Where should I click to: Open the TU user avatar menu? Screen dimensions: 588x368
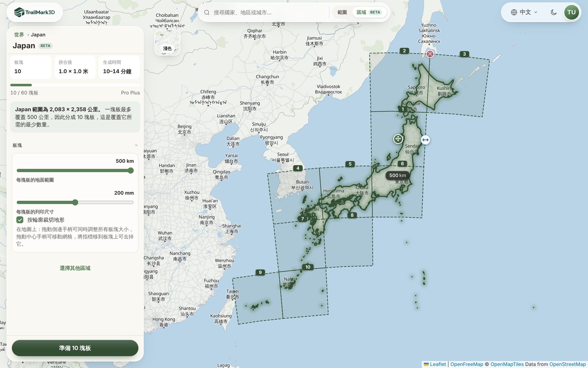tap(572, 12)
